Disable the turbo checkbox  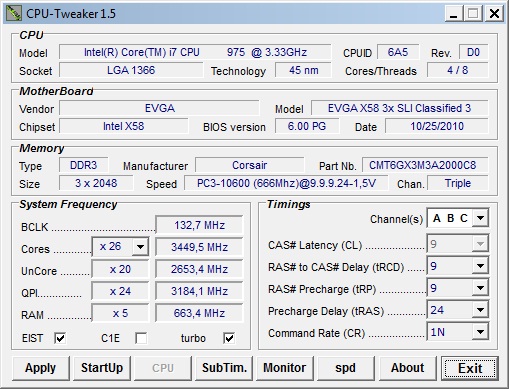229,338
